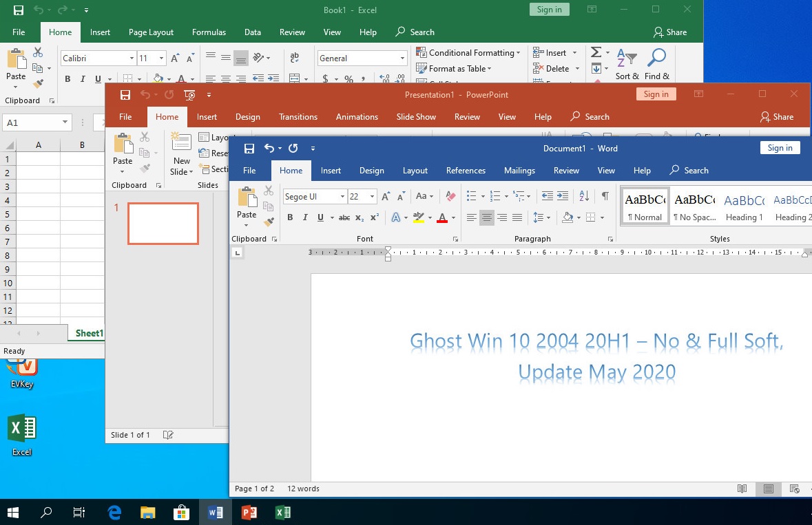Screen dimensions: 812x525
Task: Toggle Center alignment in Word
Action: pyautogui.click(x=487, y=217)
